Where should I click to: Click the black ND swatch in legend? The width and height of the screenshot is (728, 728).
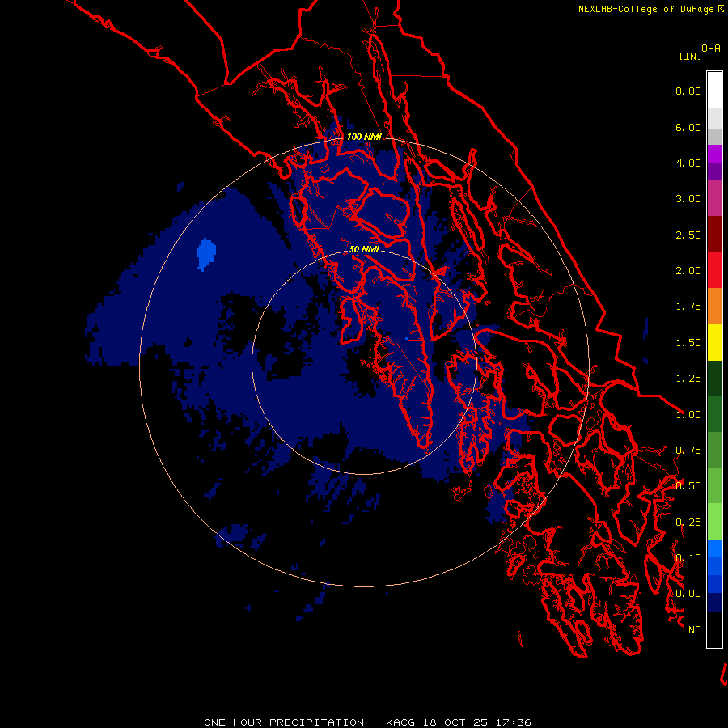click(x=714, y=629)
